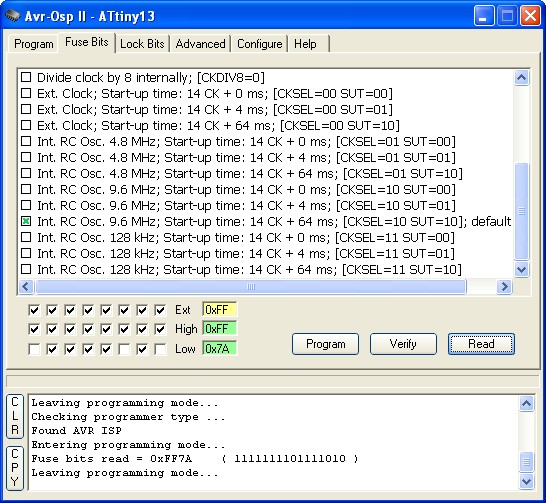Toggle last bit checkbox of Ext row
546x503 pixels.
[160, 310]
